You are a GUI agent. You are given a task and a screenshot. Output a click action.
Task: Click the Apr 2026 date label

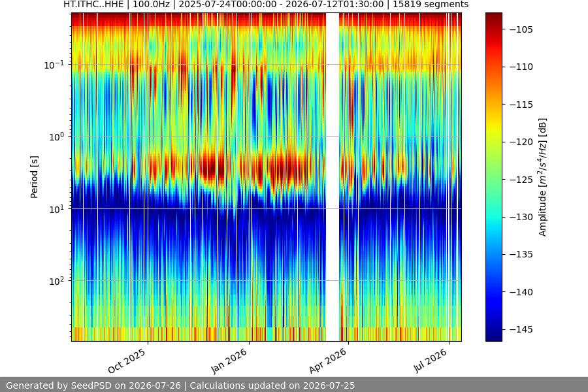[327, 361]
